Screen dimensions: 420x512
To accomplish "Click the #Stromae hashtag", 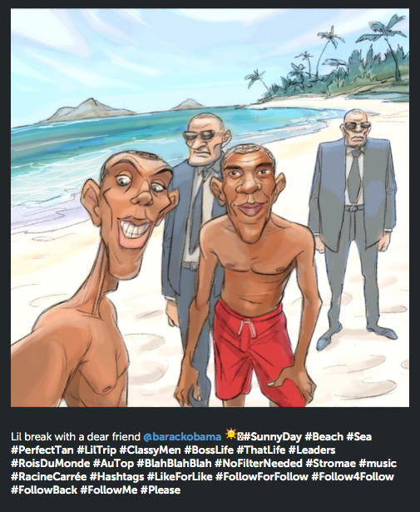I will (x=331, y=464).
